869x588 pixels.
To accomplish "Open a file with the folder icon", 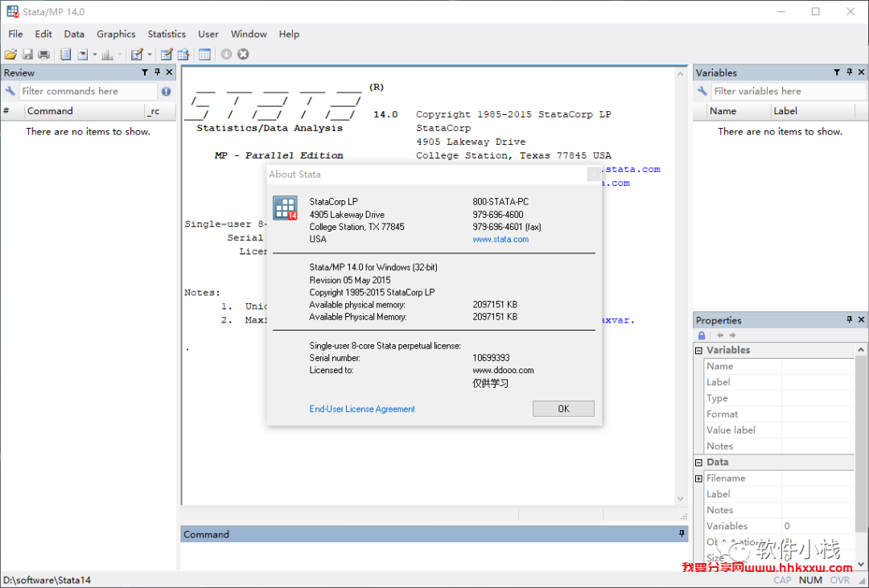I will (10, 55).
